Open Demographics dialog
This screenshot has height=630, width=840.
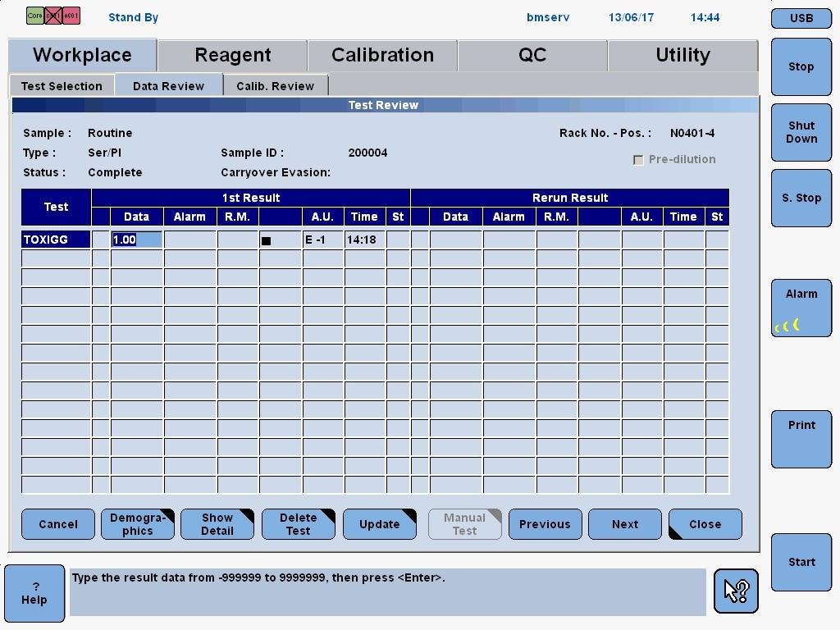pos(138,524)
